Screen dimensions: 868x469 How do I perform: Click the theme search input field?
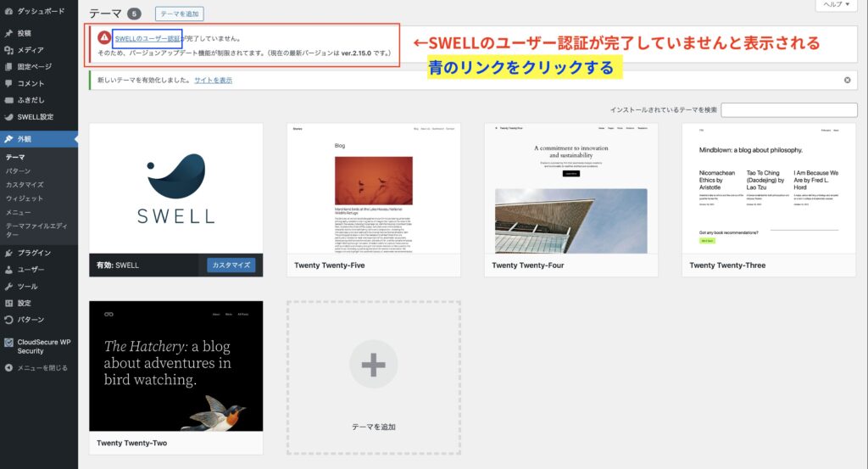788,110
